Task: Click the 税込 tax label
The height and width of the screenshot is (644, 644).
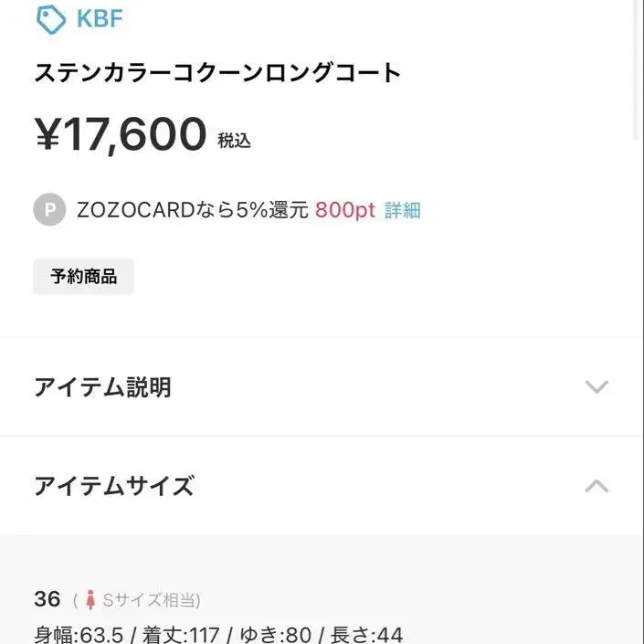Action: tap(234, 141)
